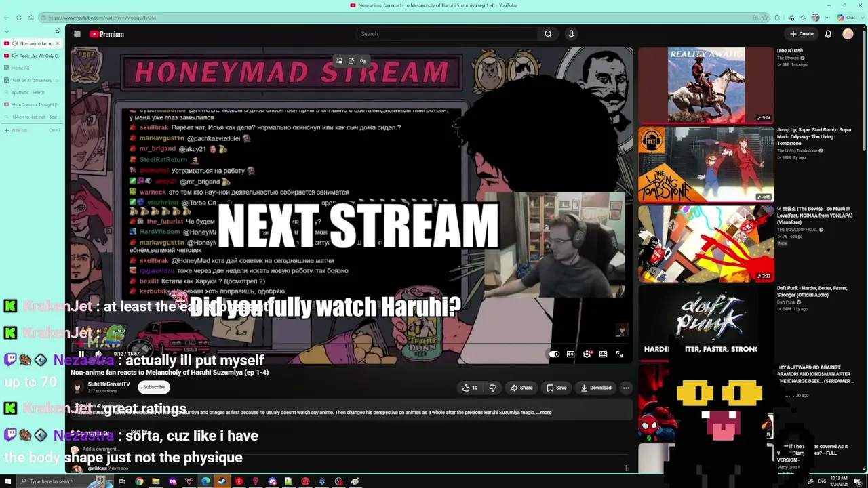The image size is (868, 488).
Task: Open the browser Chat copilot button
Action: click(x=845, y=18)
